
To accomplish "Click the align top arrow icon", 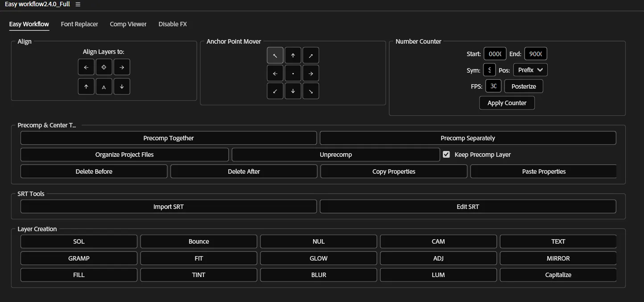I will 86,86.
